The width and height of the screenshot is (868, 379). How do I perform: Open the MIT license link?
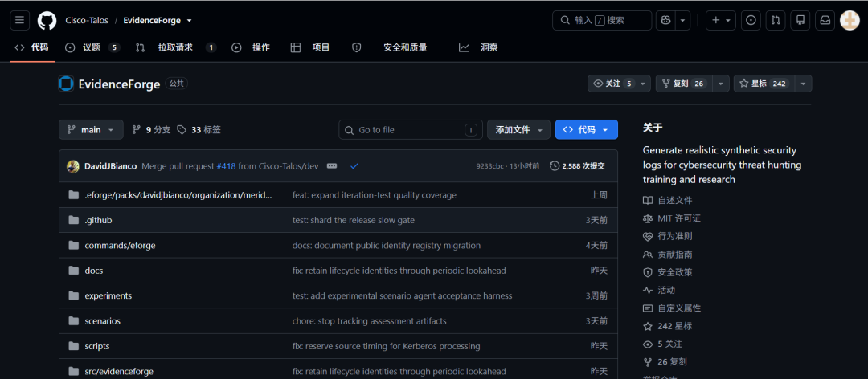point(671,218)
